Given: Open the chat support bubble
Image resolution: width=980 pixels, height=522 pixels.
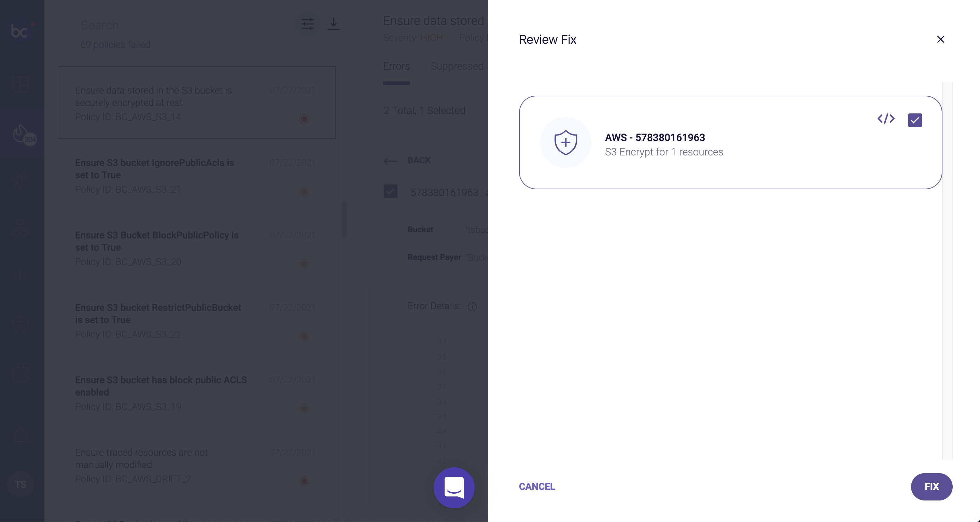Looking at the screenshot, I should [x=454, y=488].
